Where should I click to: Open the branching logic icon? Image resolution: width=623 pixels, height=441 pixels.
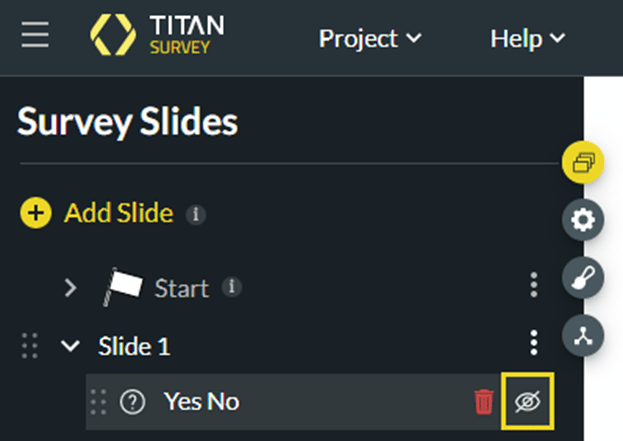pyautogui.click(x=583, y=336)
